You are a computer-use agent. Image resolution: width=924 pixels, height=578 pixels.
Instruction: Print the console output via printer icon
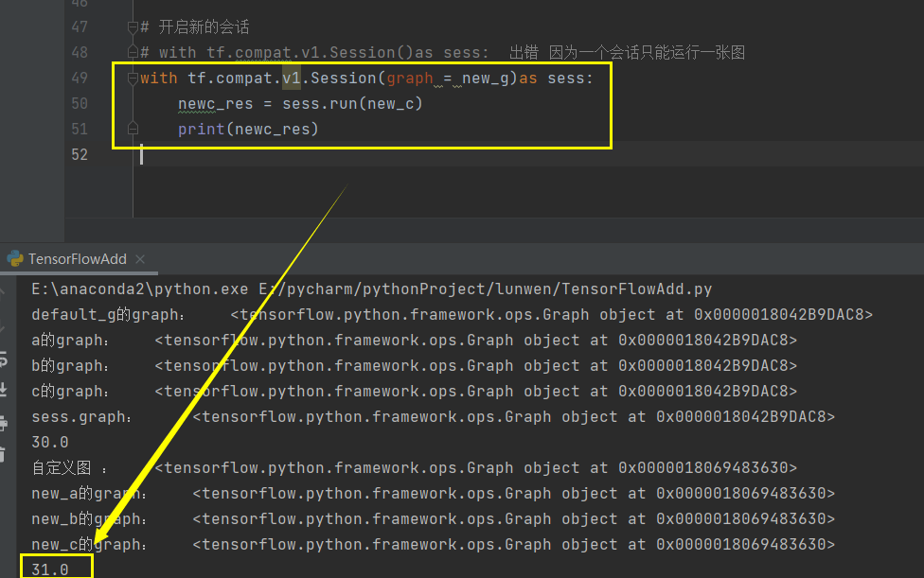coord(9,421)
